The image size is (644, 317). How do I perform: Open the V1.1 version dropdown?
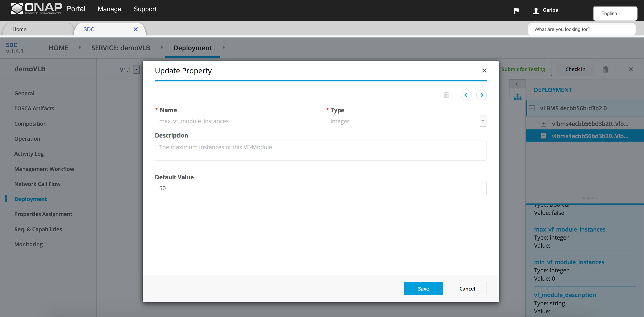(136, 70)
